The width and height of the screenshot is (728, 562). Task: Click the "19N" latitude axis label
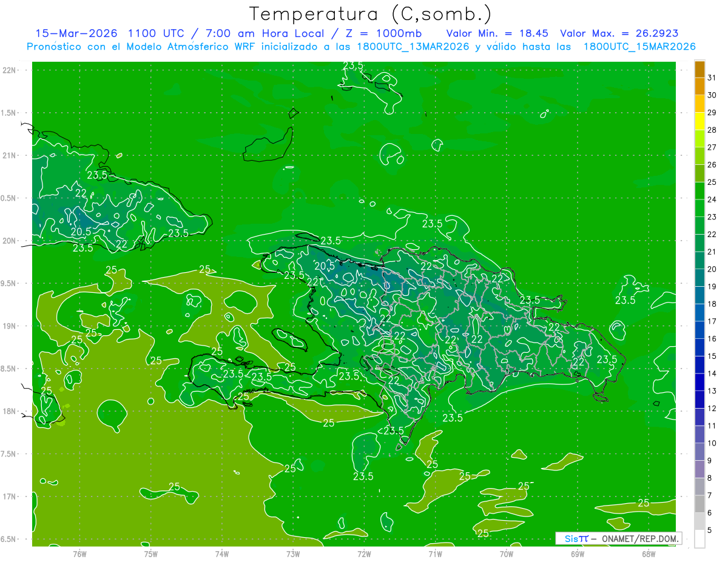pos(9,326)
